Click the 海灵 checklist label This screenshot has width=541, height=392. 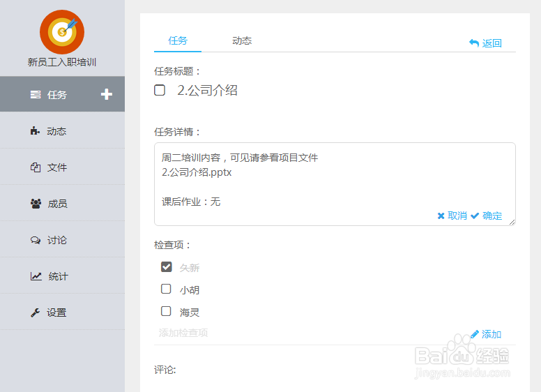click(x=190, y=312)
